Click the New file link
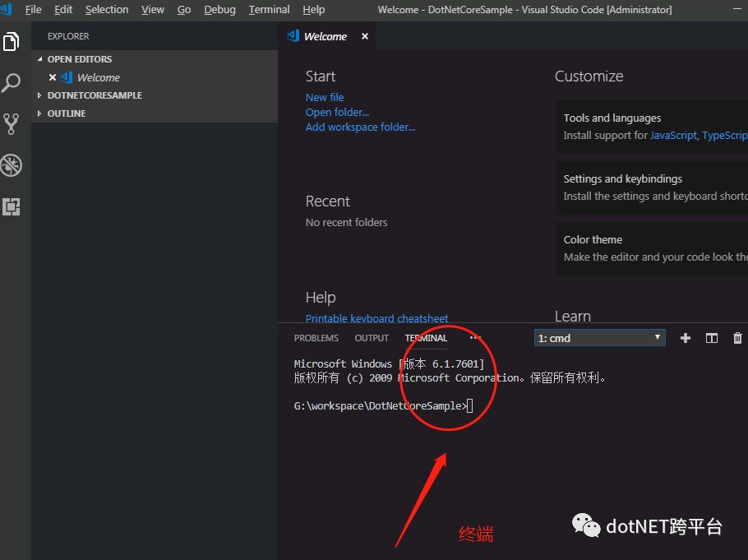This screenshot has height=560, width=748. [325, 97]
